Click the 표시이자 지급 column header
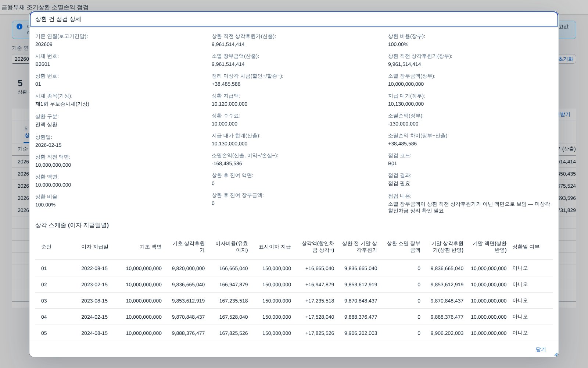588x368 pixels. coord(275,247)
